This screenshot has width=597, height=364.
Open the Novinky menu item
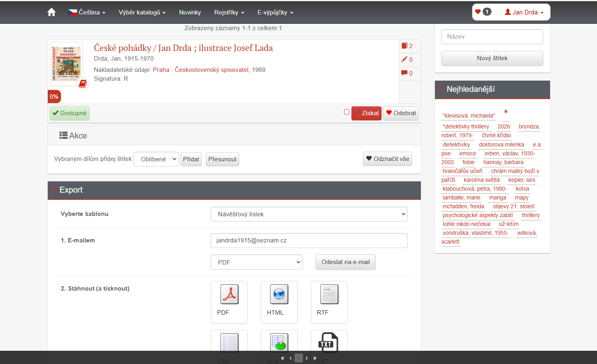click(x=190, y=12)
